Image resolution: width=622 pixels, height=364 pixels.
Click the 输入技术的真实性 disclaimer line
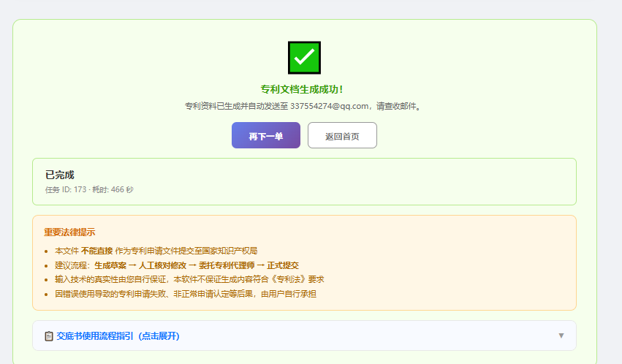[189, 279]
